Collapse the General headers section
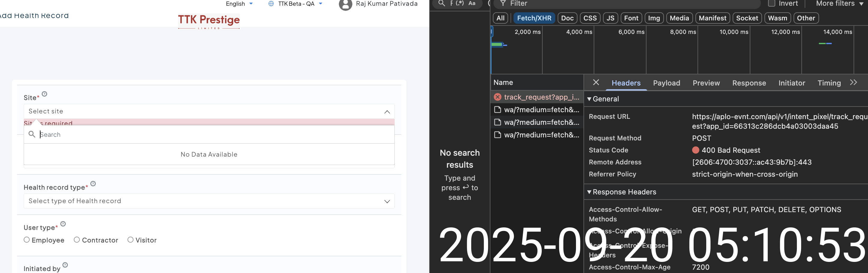Image resolution: width=868 pixels, height=273 pixels. coord(589,99)
